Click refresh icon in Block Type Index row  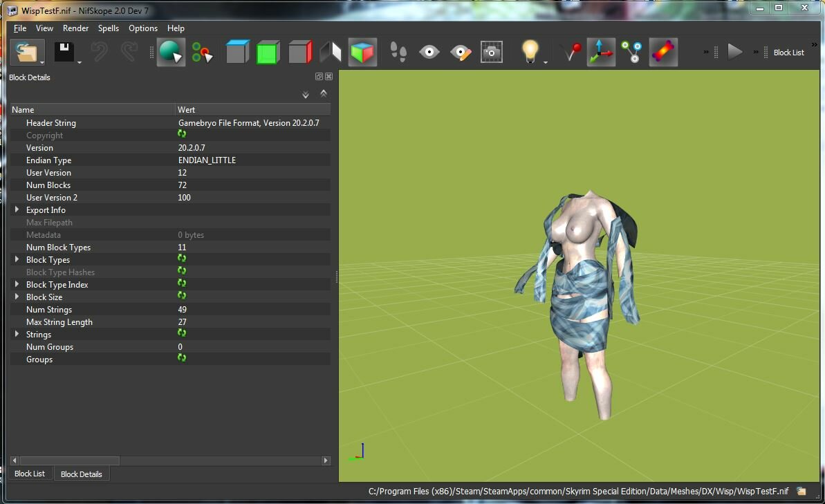tap(182, 283)
